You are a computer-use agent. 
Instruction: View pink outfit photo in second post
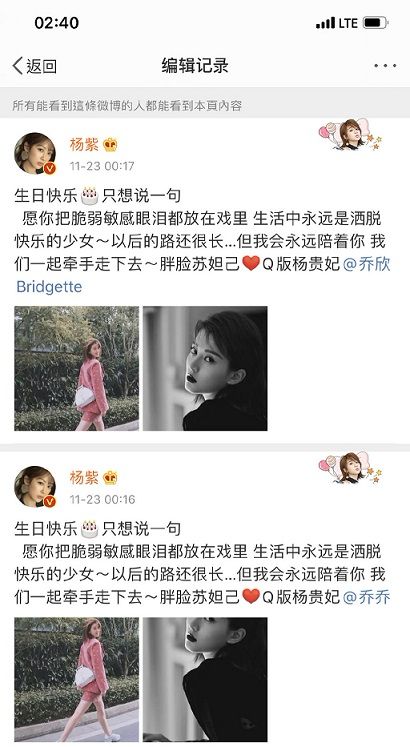[77, 679]
